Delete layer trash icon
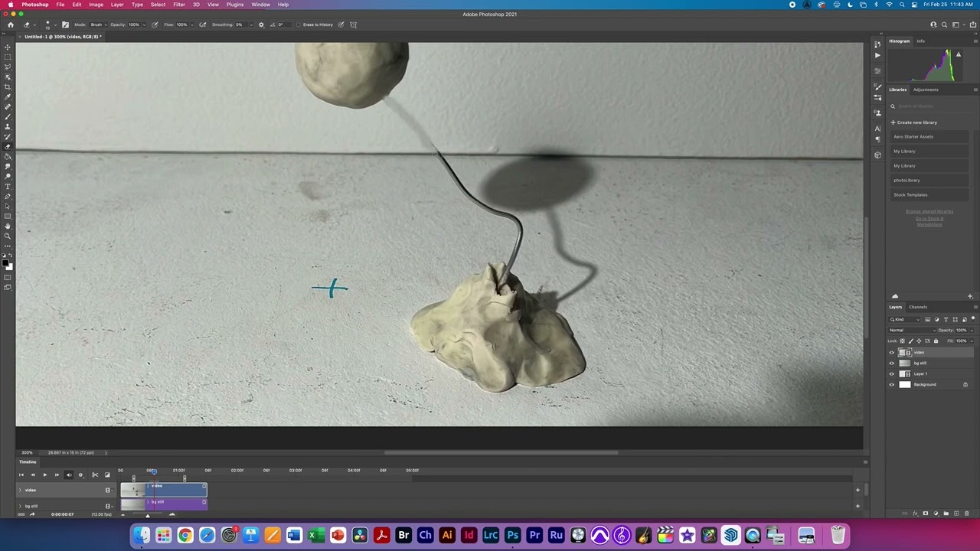 (967, 514)
